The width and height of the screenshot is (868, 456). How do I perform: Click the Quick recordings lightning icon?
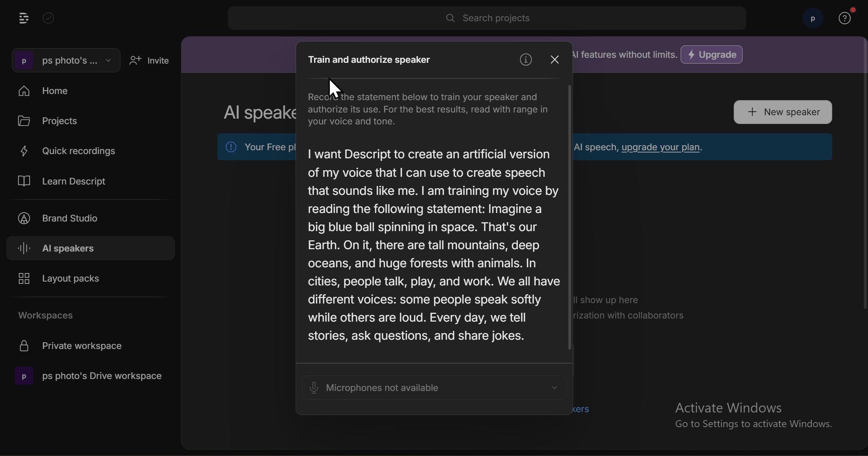pyautogui.click(x=24, y=151)
